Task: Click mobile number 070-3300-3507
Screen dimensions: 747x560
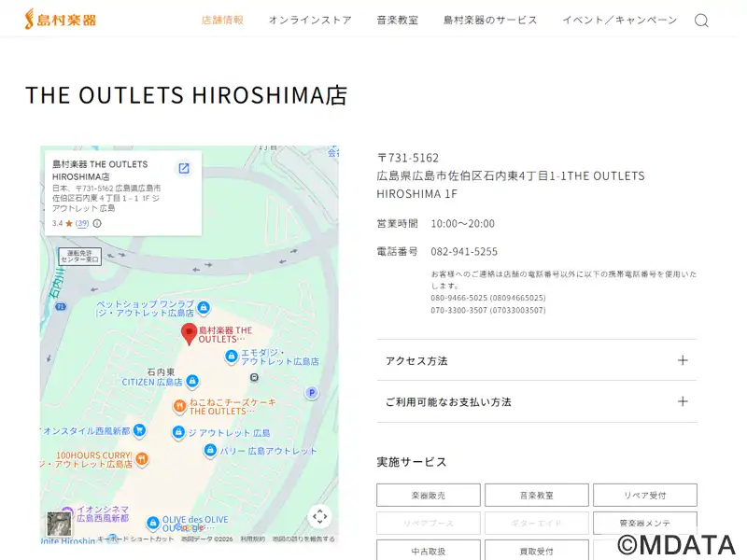Action: pos(458,310)
